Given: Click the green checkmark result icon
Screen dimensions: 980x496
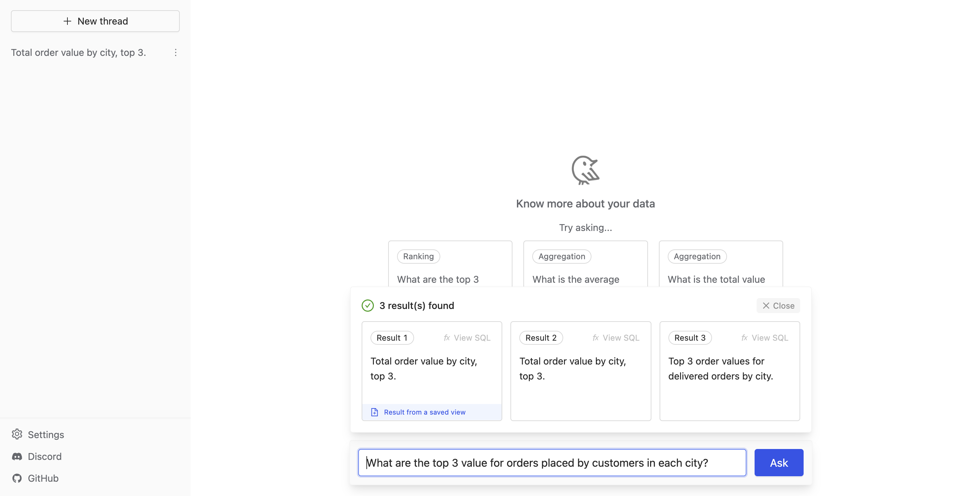Looking at the screenshot, I should [367, 306].
